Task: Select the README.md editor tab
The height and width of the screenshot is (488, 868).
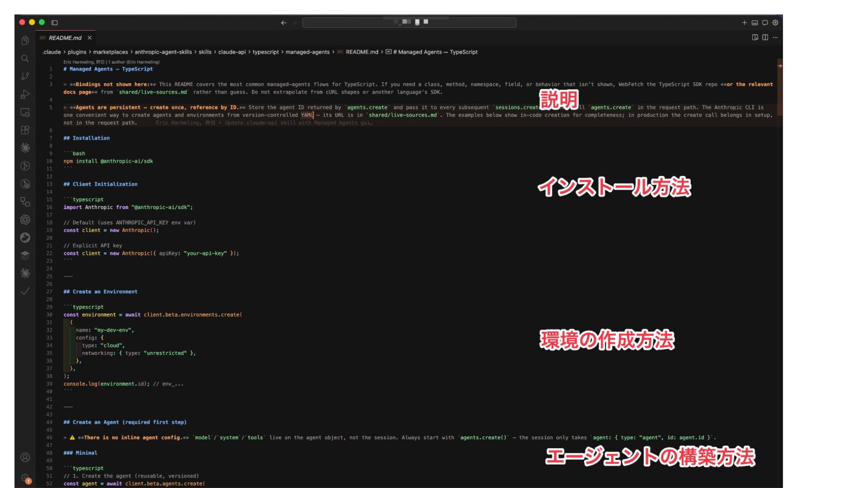Action: [x=65, y=38]
